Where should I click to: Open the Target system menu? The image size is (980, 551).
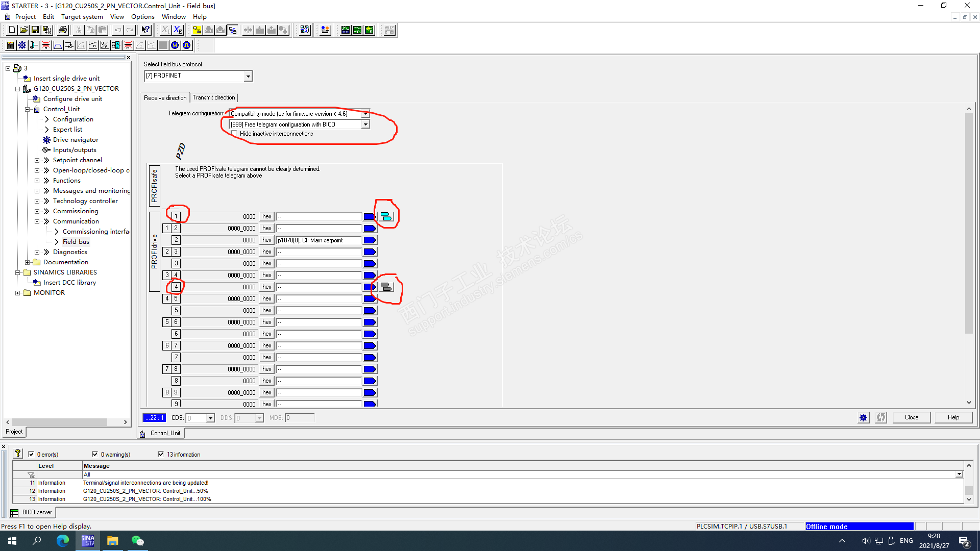tap(82, 17)
